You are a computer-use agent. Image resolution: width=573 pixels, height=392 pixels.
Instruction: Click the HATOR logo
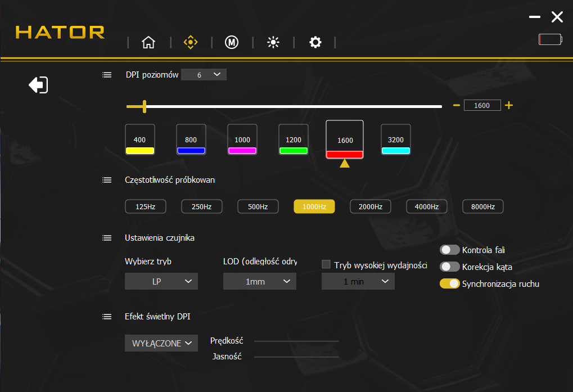coord(60,32)
